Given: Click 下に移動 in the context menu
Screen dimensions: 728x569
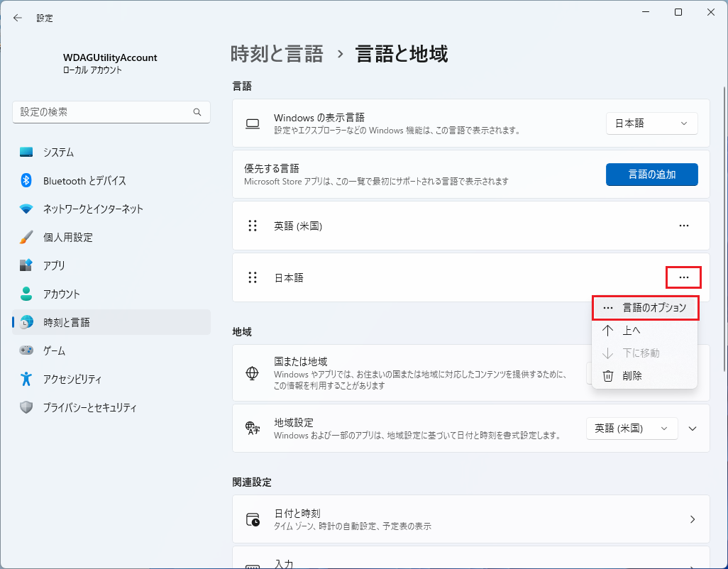Looking at the screenshot, I should pyautogui.click(x=646, y=353).
